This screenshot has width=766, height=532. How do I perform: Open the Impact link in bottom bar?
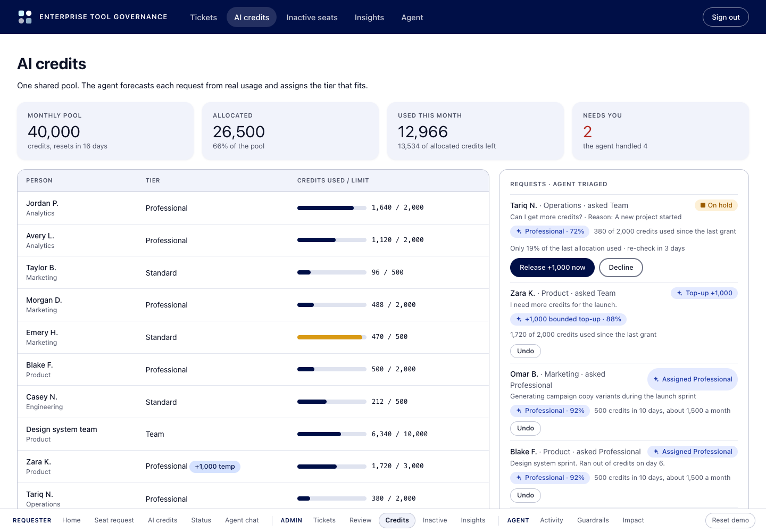point(634,520)
